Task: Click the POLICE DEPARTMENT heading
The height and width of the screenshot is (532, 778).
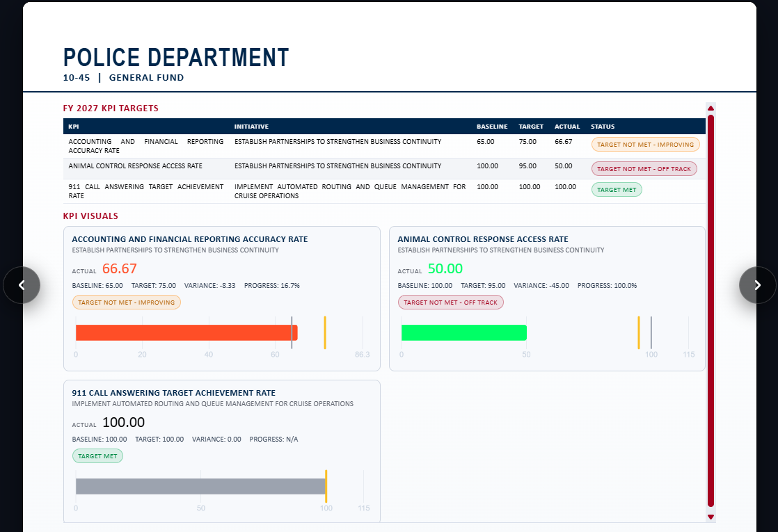Action: tap(176, 58)
